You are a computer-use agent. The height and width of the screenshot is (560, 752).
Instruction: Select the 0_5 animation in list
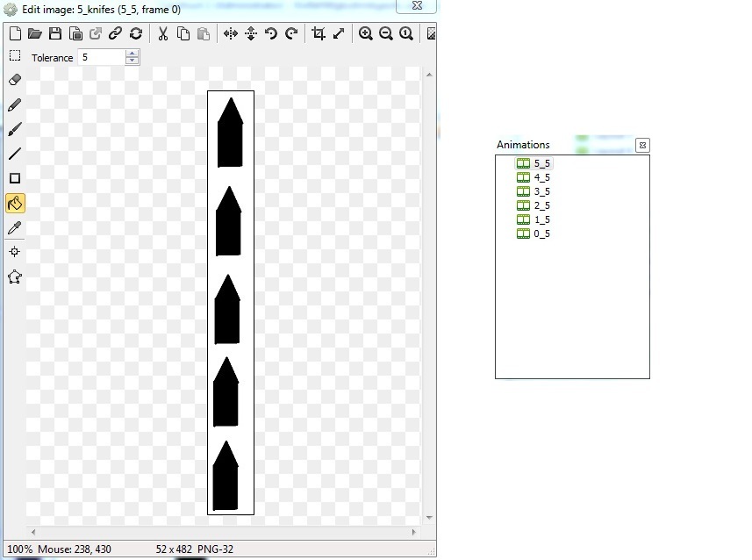541,233
